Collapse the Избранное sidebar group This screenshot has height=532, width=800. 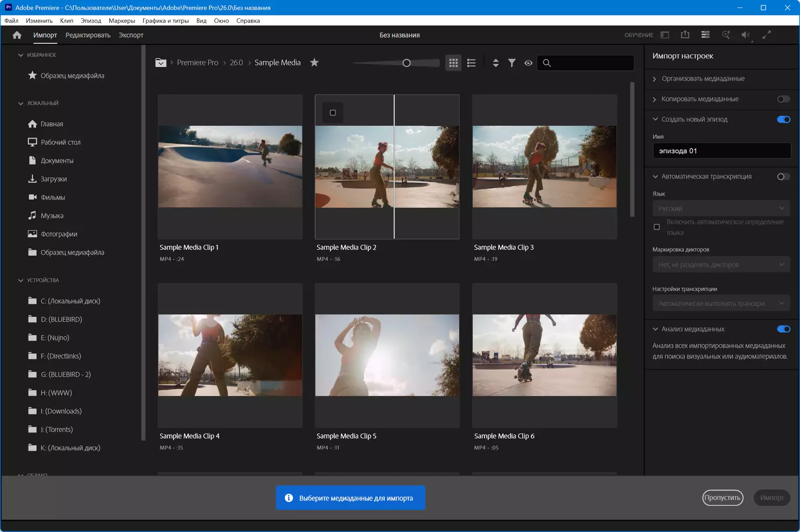point(21,55)
